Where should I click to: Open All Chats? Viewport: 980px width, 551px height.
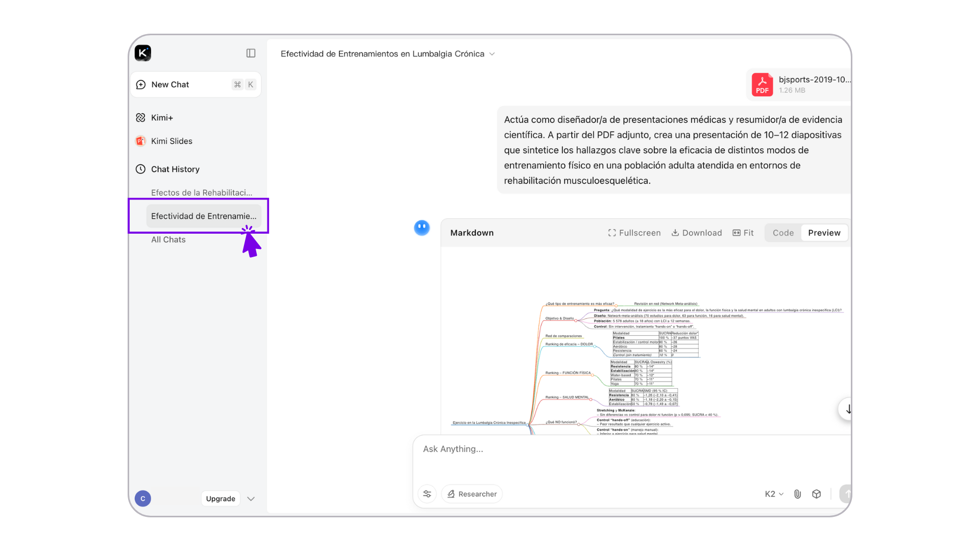(168, 239)
